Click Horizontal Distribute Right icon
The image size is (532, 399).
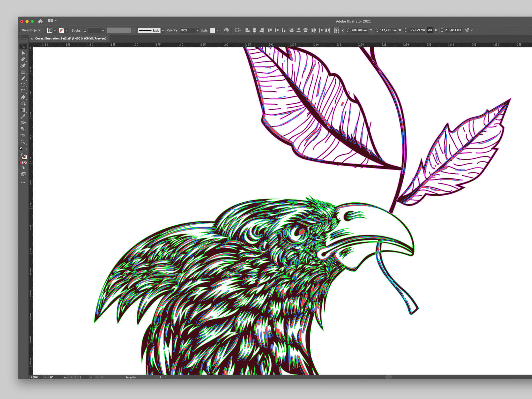(328, 30)
